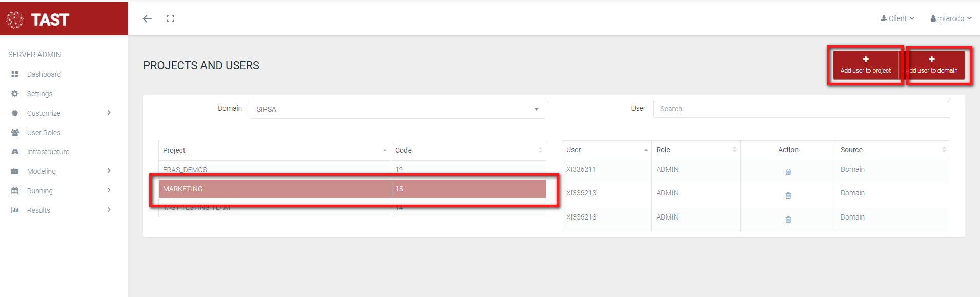Click Add user to project button
The width and height of the screenshot is (980, 297).
(x=865, y=65)
